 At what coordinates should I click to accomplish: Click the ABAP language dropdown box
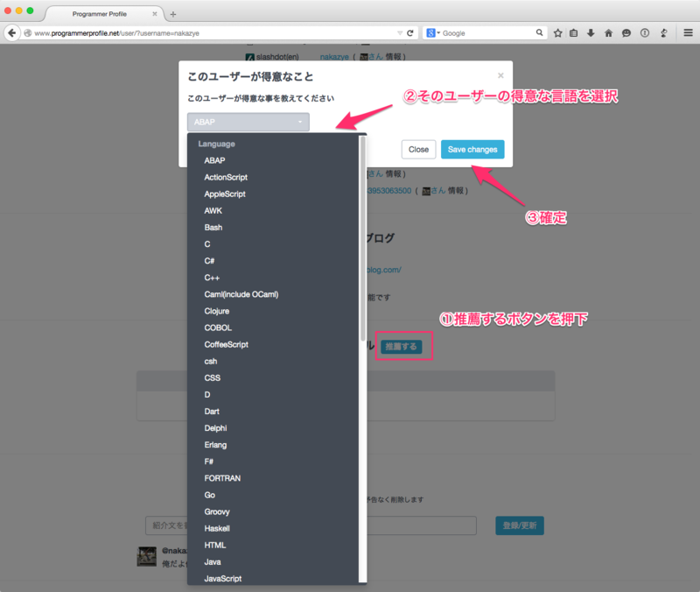tap(248, 122)
